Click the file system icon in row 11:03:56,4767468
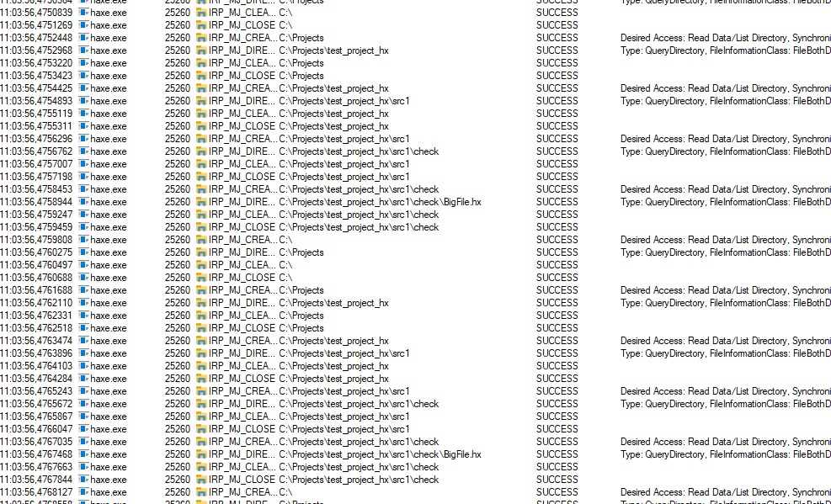The width and height of the screenshot is (831, 504). (x=201, y=454)
